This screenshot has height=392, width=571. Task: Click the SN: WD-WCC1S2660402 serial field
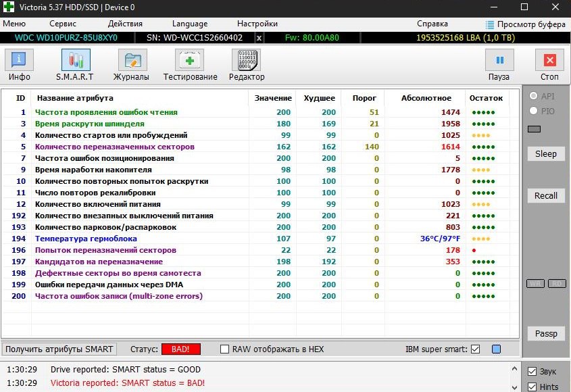[x=195, y=38]
